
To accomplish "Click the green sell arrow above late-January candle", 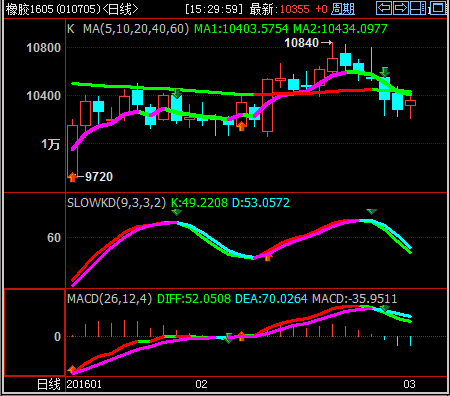I will coord(177,93).
